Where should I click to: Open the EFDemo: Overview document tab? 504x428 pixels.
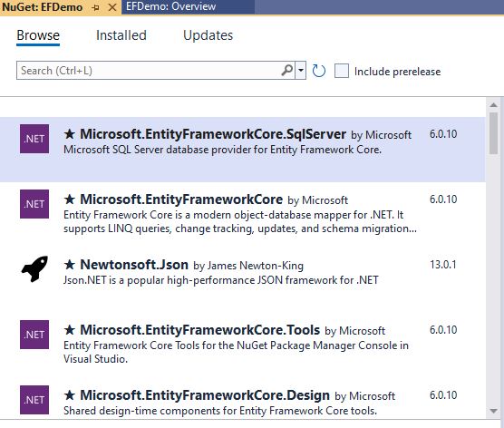[x=170, y=6]
